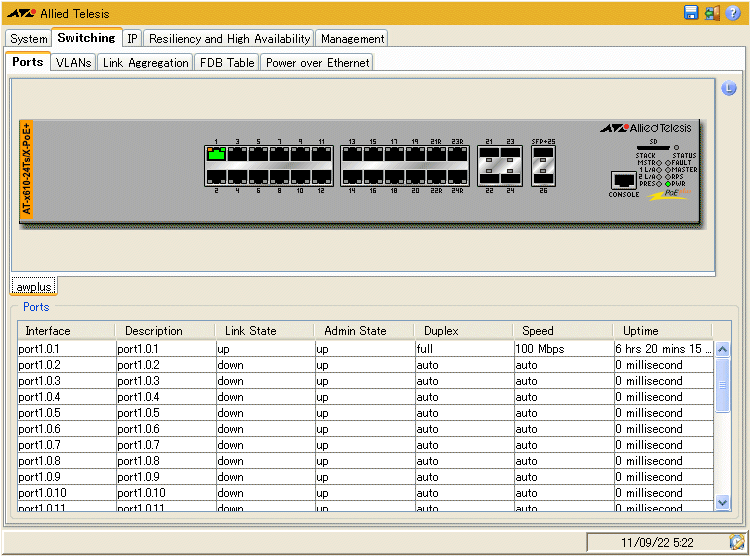Viewport: 750px width, 556px height.
Task: Click the blue L circle icon beside switch image
Action: [728, 88]
